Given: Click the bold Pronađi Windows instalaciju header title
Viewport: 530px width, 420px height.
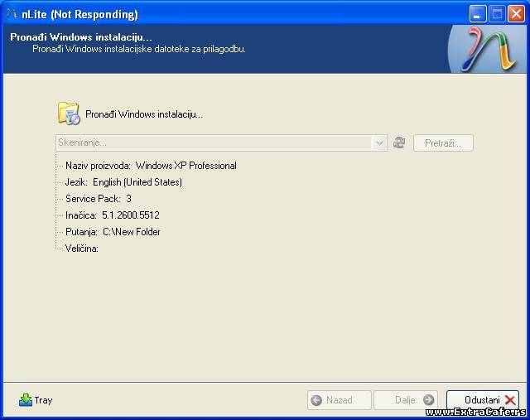Looking at the screenshot, I should pos(81,36).
